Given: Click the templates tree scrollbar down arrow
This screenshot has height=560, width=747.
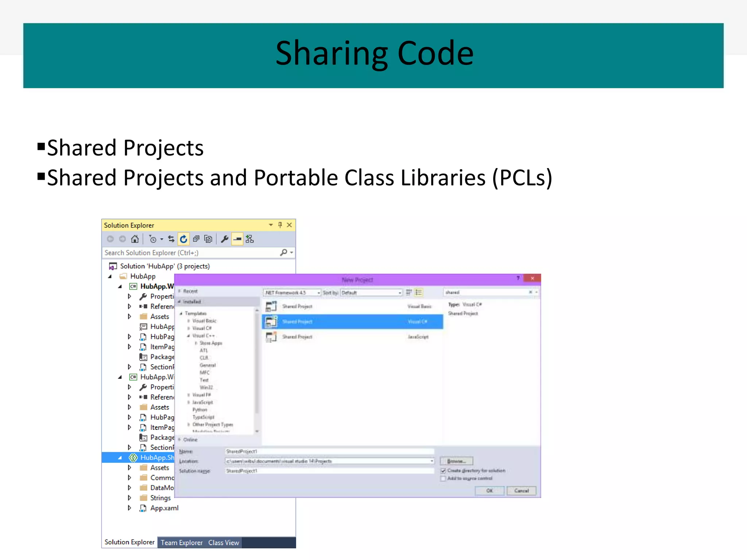Looking at the screenshot, I should pyautogui.click(x=257, y=431).
